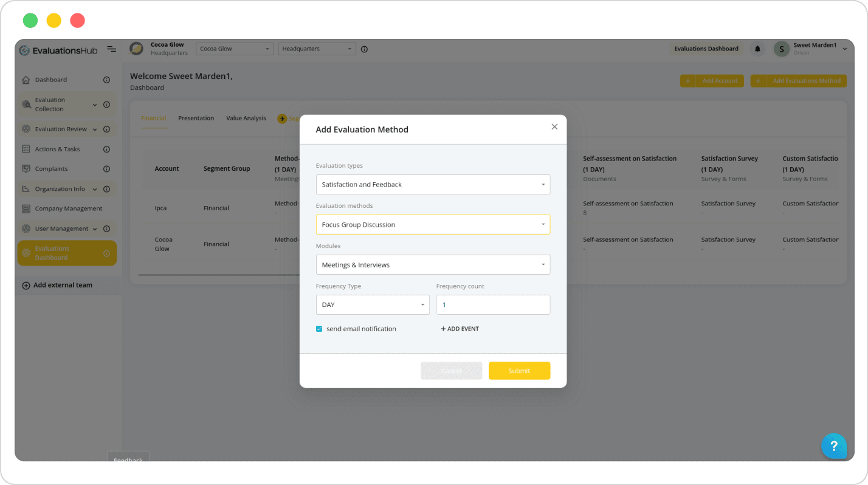Open the Value Analysis tab
The image size is (868, 485).
(x=246, y=118)
